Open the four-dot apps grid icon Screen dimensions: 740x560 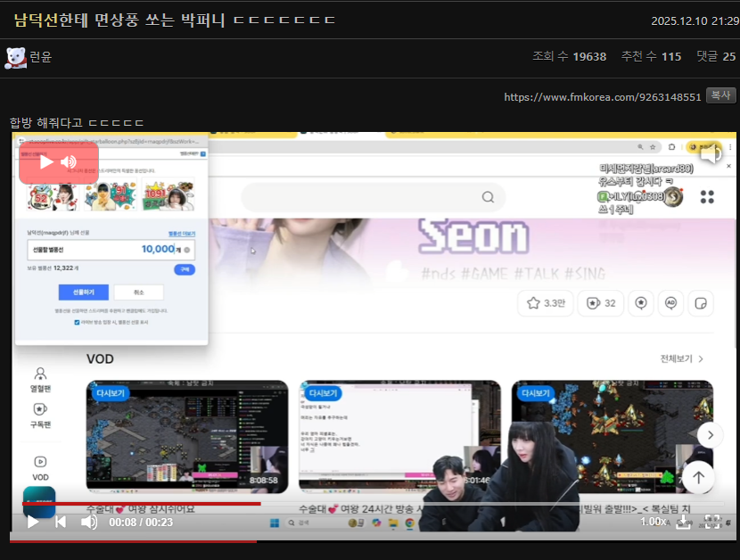click(x=707, y=197)
